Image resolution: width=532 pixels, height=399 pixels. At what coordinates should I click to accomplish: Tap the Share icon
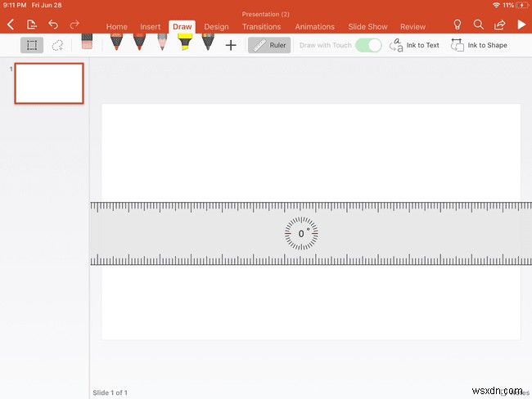[x=499, y=25]
